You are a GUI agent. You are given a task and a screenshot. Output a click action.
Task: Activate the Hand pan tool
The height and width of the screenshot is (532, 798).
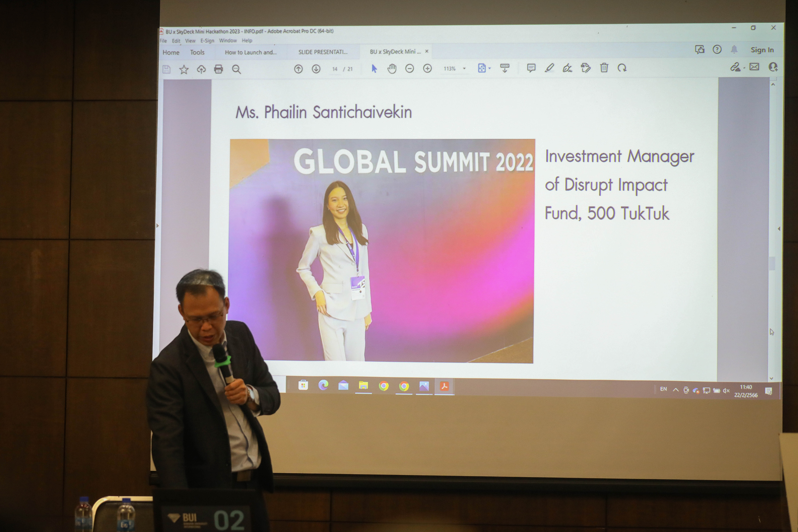point(392,69)
